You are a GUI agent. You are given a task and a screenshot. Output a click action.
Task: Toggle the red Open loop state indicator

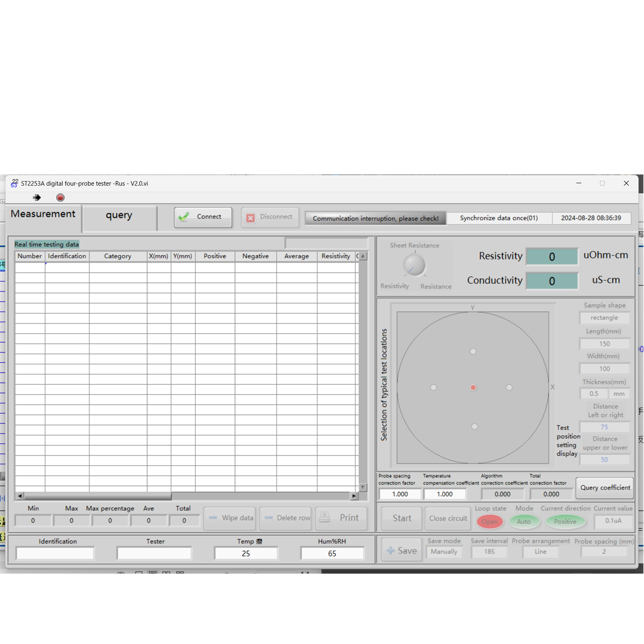tap(489, 521)
